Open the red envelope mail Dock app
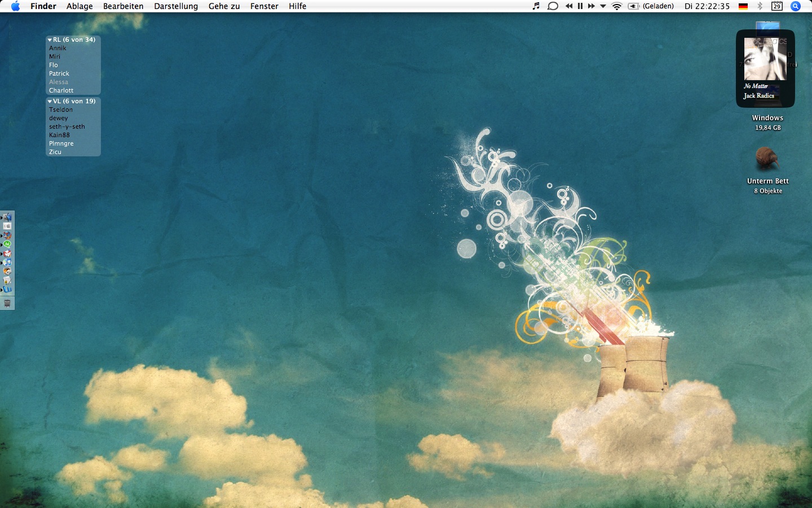812x508 pixels. pos(7,253)
